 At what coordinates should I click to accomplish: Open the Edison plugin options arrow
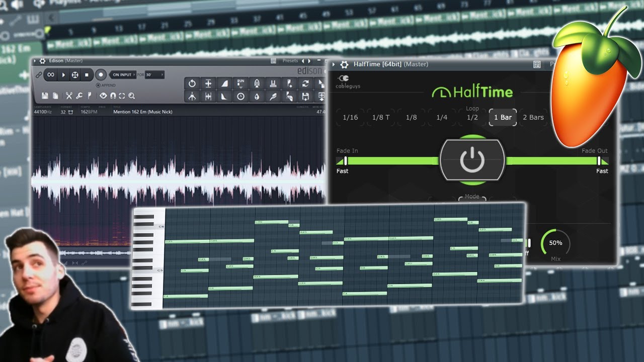click(x=35, y=60)
